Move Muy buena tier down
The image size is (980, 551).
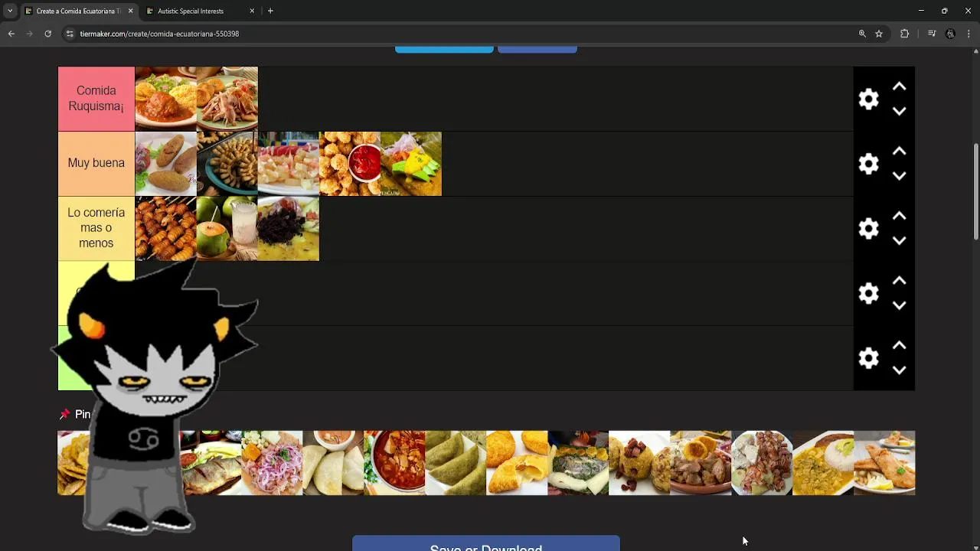coord(899,176)
